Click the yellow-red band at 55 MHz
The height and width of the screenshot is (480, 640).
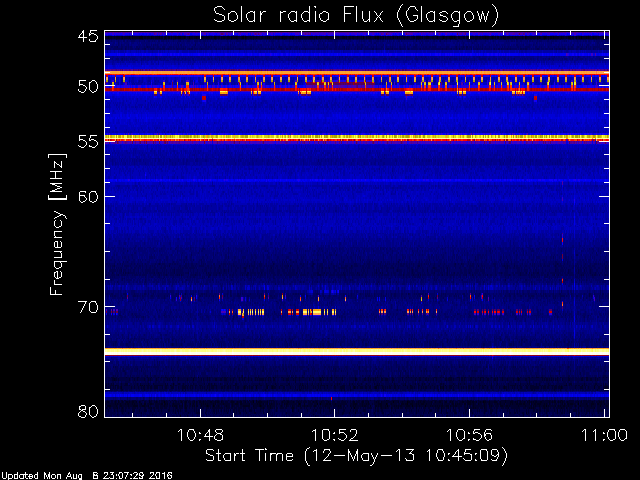click(357, 138)
